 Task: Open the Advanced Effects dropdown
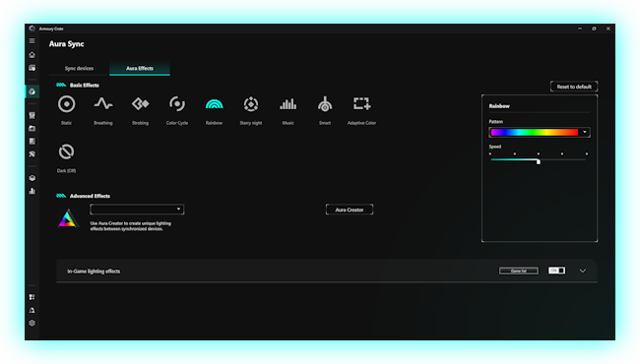coord(137,210)
